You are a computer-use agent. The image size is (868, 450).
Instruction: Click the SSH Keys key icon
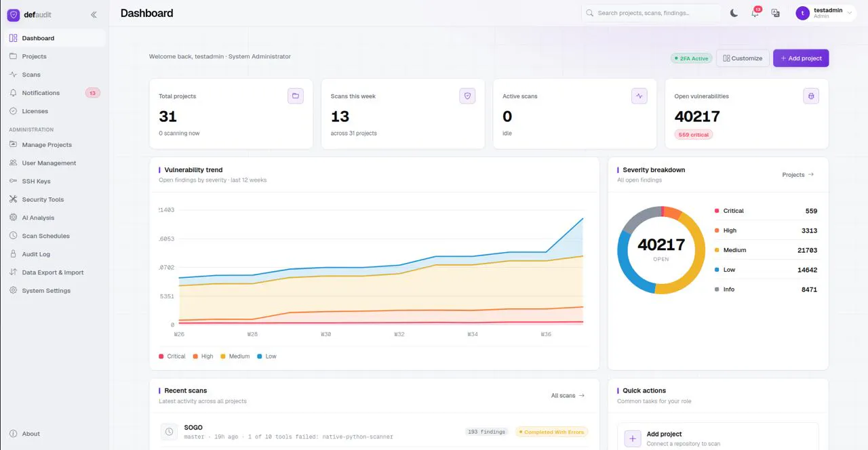tap(14, 181)
